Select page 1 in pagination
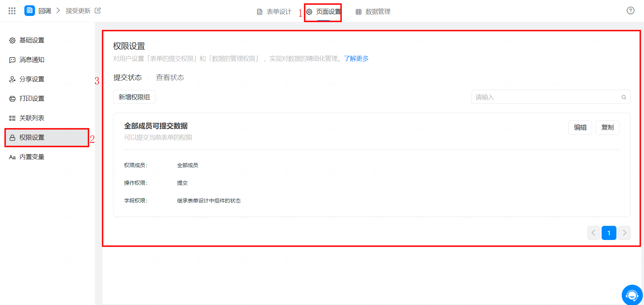 [609, 233]
